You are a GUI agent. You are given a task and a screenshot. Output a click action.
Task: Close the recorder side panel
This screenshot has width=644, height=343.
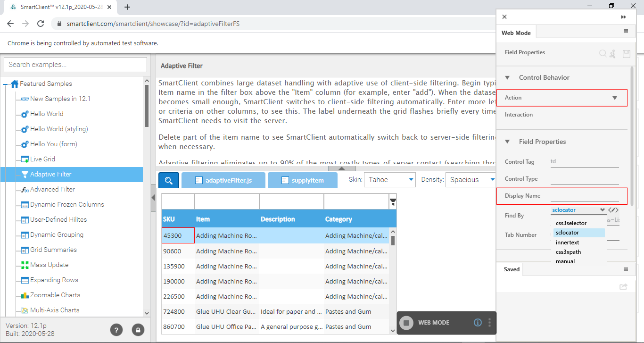coord(504,17)
